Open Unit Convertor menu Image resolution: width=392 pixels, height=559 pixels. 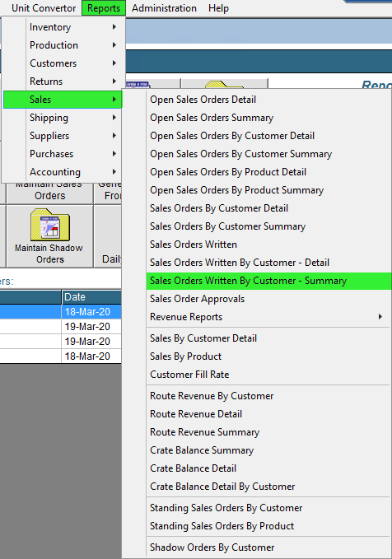[x=44, y=8]
